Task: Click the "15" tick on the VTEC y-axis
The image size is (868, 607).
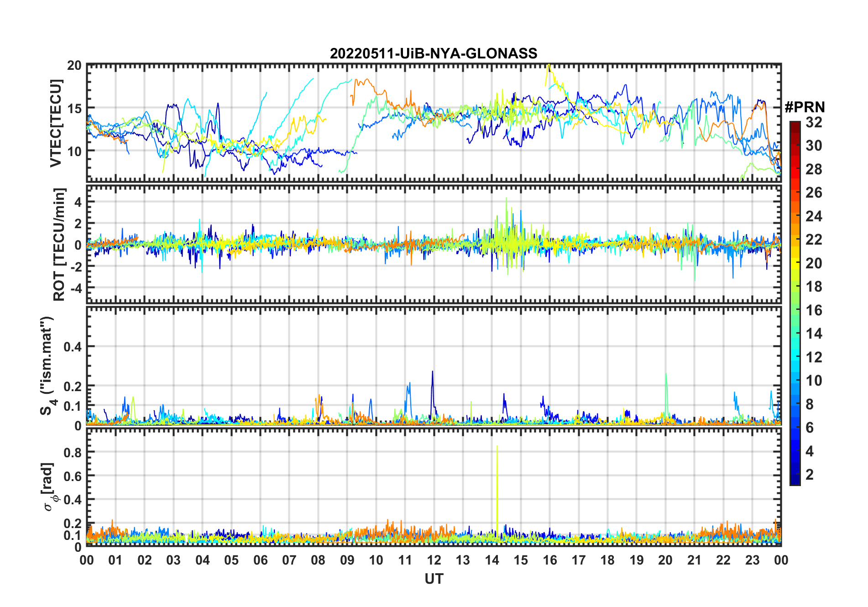Action: [x=74, y=109]
